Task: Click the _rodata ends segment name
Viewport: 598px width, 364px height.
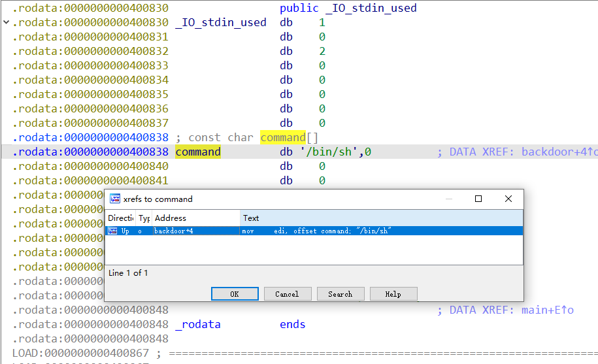Action: point(197,325)
